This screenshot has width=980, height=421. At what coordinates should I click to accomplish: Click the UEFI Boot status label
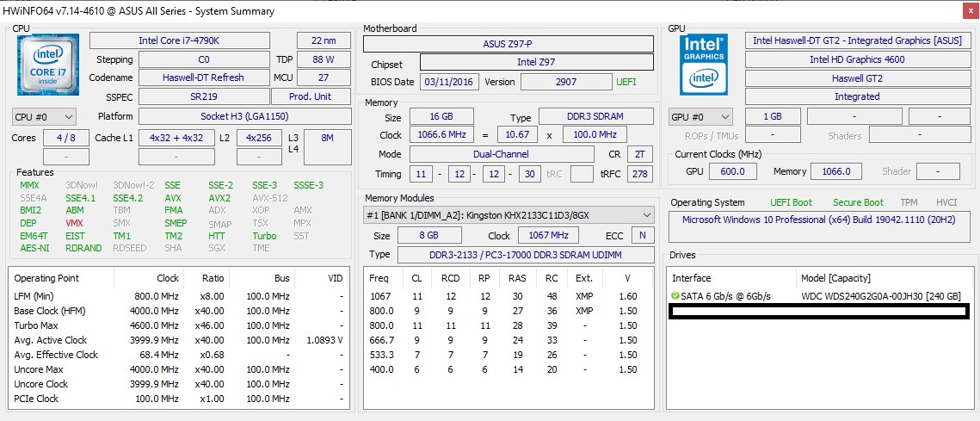click(x=792, y=202)
